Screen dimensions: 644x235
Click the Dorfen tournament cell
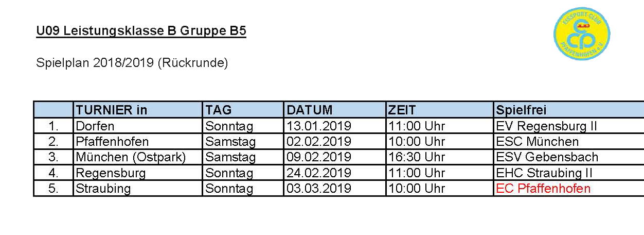[138, 126]
